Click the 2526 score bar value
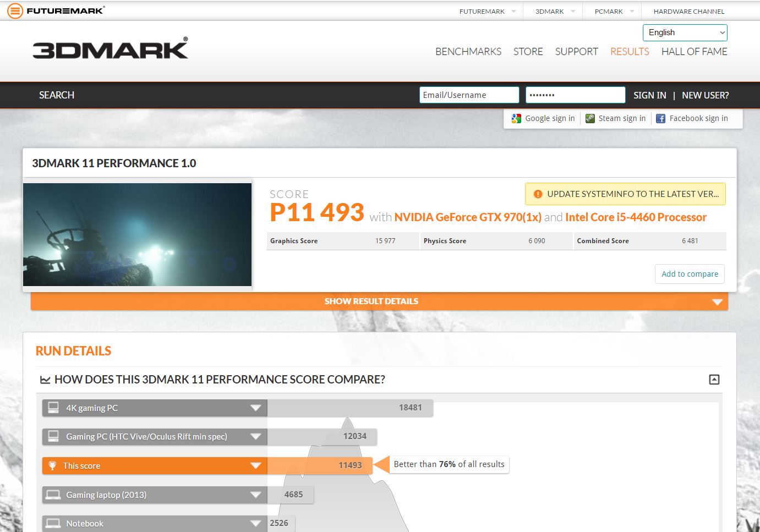 279,523
